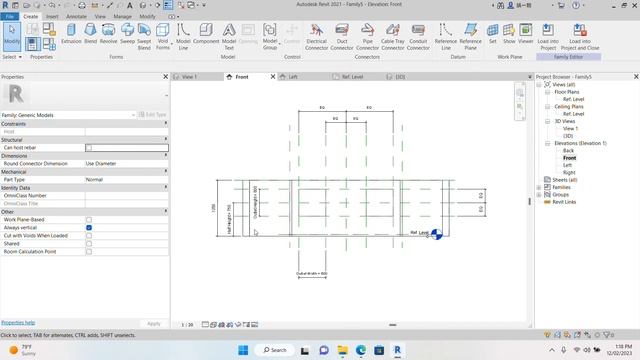This screenshot has width=640, height=360.
Task: Add a Conduit Connector
Action: (x=418, y=36)
